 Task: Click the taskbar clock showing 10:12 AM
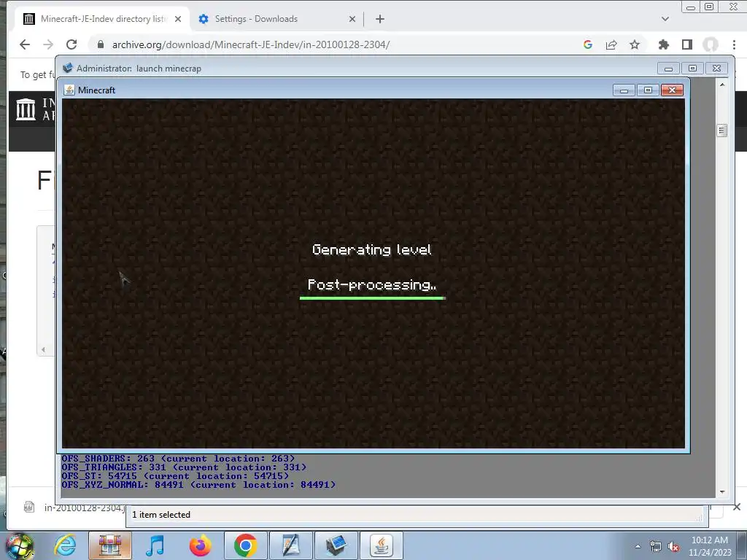pyautogui.click(x=709, y=546)
